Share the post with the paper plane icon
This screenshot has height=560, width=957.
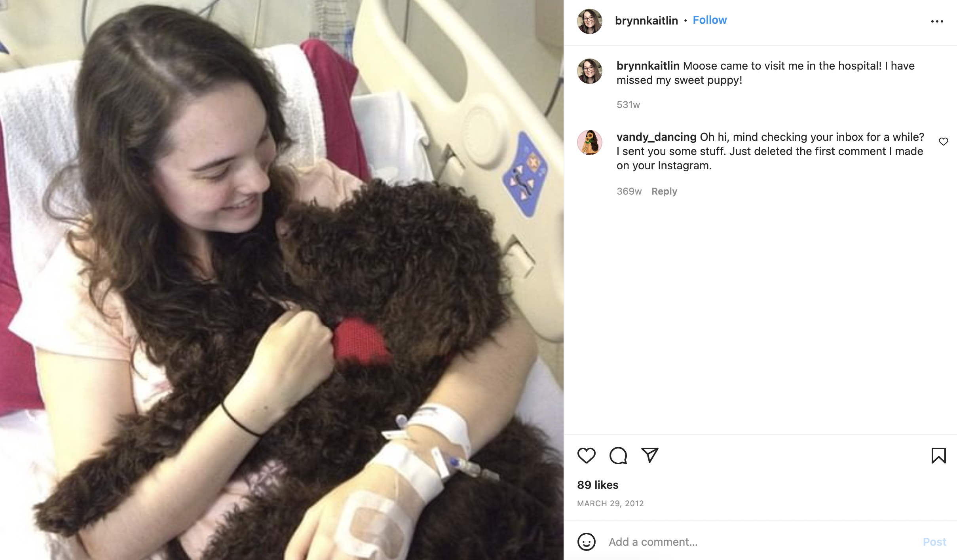(649, 455)
